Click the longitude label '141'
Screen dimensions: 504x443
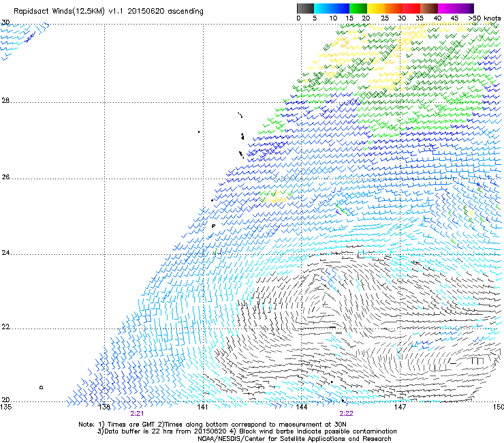pyautogui.click(x=202, y=407)
